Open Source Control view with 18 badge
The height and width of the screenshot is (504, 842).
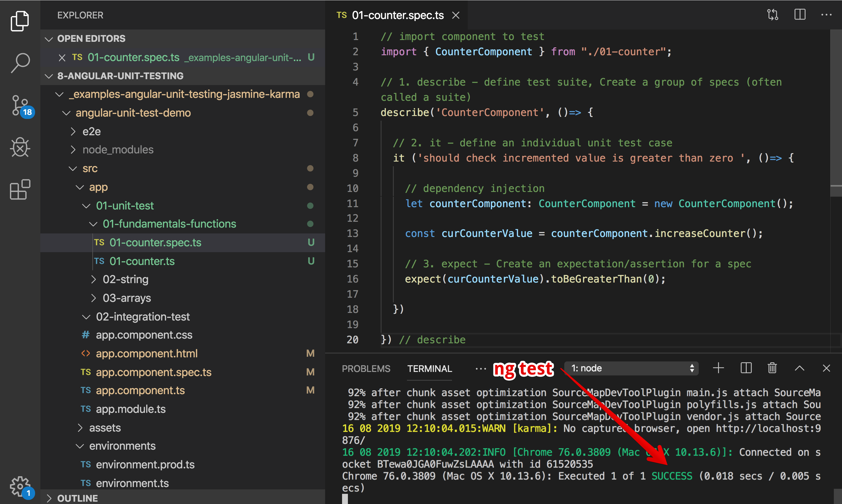point(20,105)
